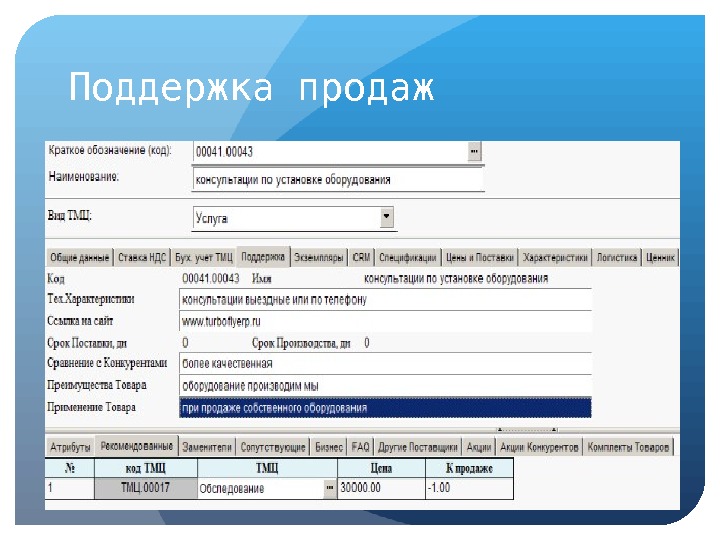
Task: Select row number 1 cell
Action: (x=70, y=488)
